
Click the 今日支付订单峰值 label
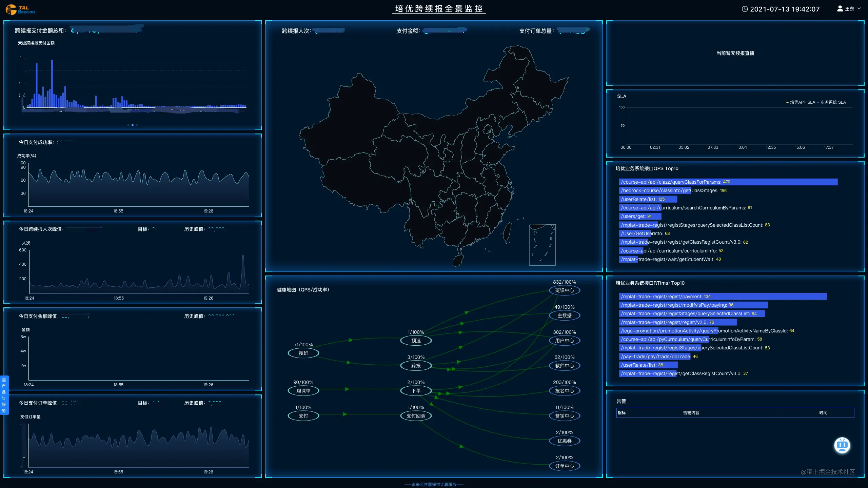(x=38, y=403)
